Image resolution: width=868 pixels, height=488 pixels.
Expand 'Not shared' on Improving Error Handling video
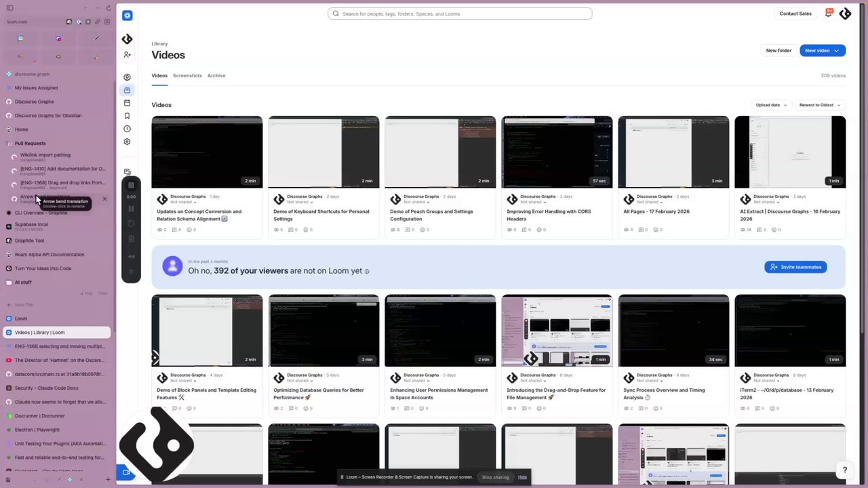click(x=533, y=202)
